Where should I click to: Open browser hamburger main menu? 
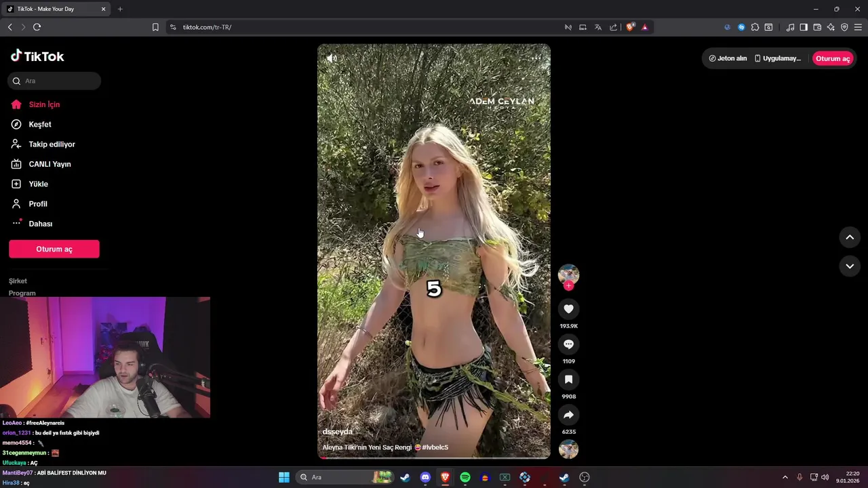coord(859,27)
